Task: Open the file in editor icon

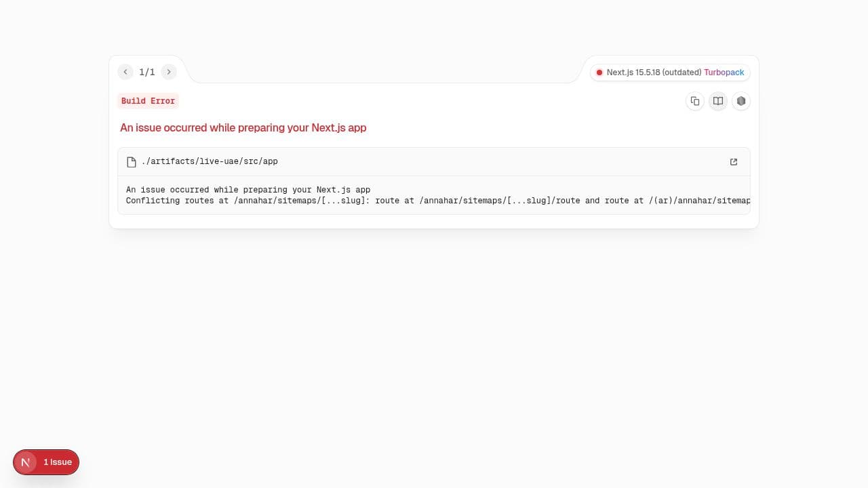Action: tap(734, 162)
